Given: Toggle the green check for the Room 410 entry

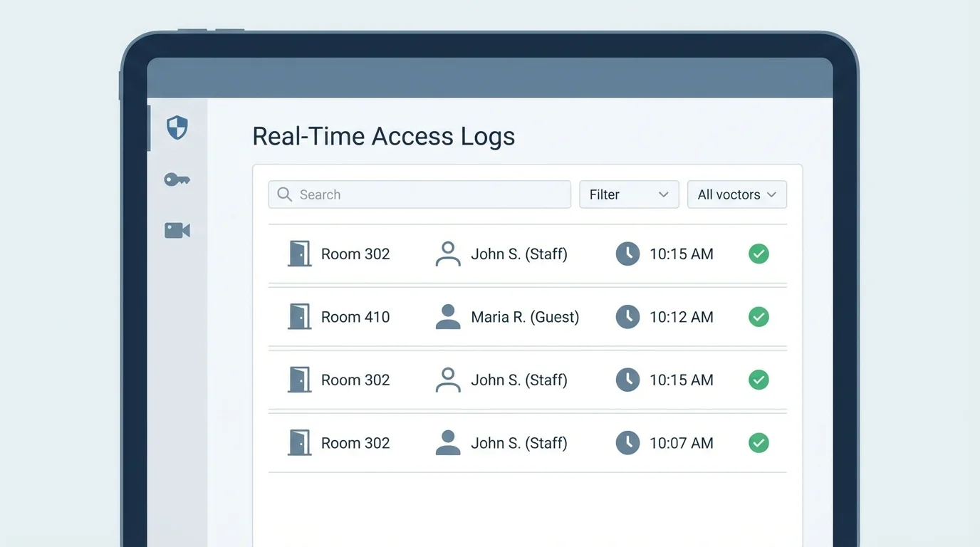Looking at the screenshot, I should 759,316.
